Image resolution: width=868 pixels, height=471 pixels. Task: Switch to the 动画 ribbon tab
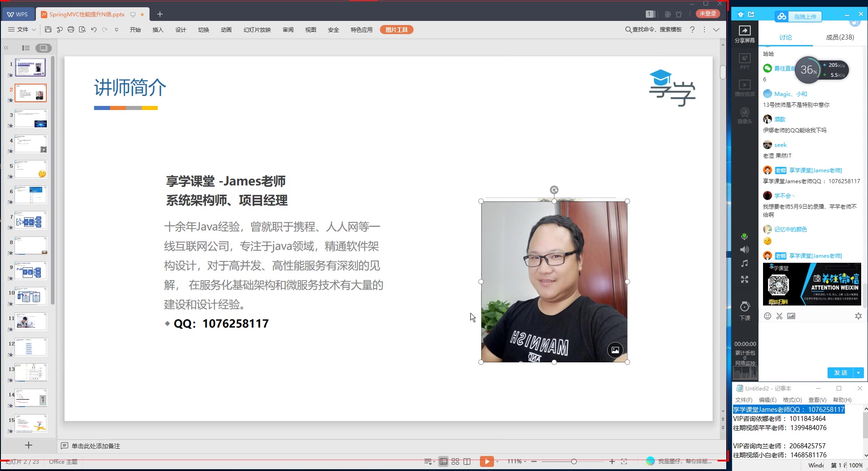pyautogui.click(x=226, y=30)
